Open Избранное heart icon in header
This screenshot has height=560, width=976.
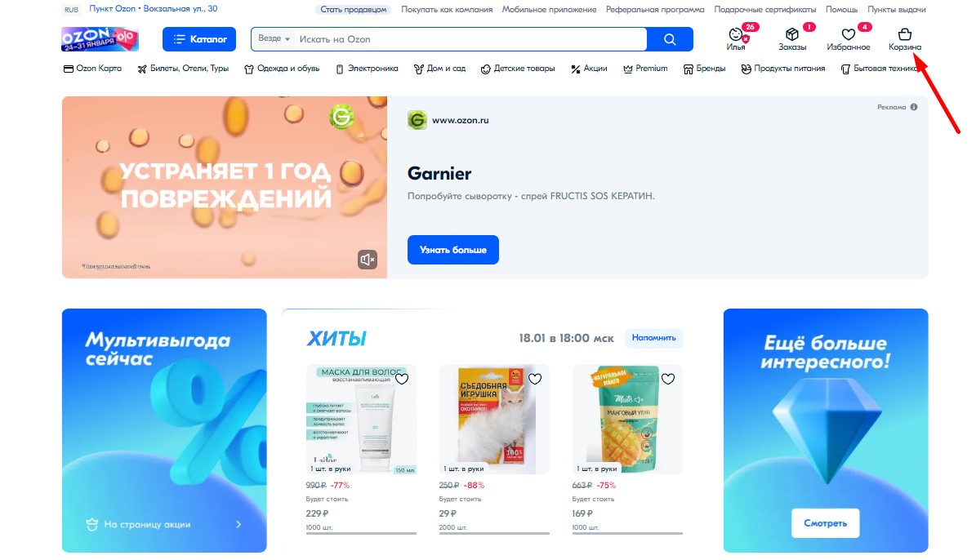[848, 34]
